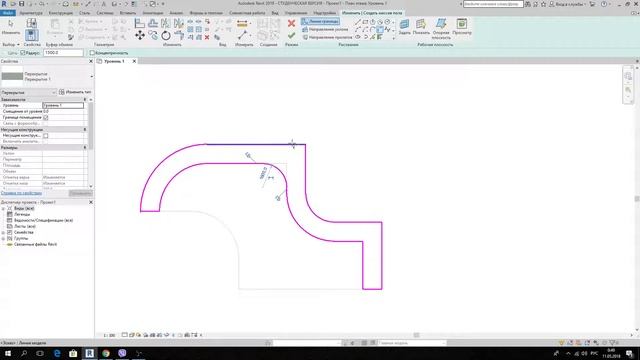Select the highlighted Fillet Arc draw tool

click(x=380, y=30)
